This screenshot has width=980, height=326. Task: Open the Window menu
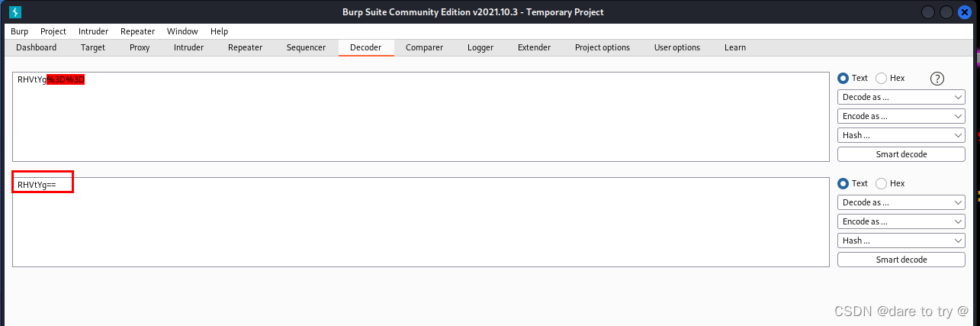point(182,31)
